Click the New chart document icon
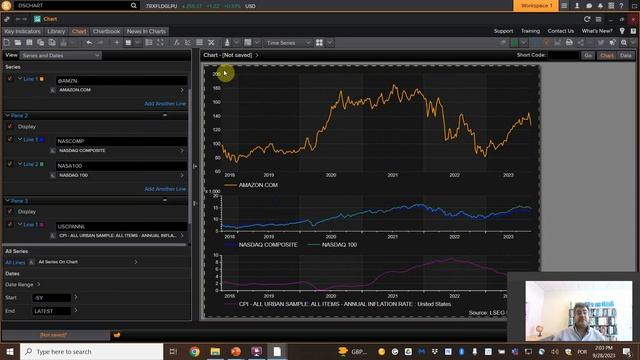The width and height of the screenshot is (640, 360). tap(7, 42)
